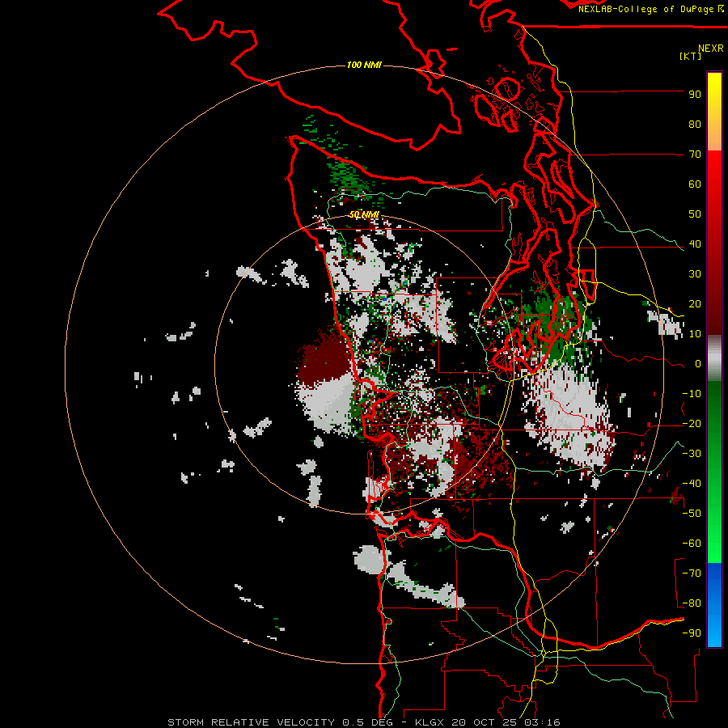Image resolution: width=728 pixels, height=728 pixels.
Task: Select the -90 scale value
Action: coord(692,633)
